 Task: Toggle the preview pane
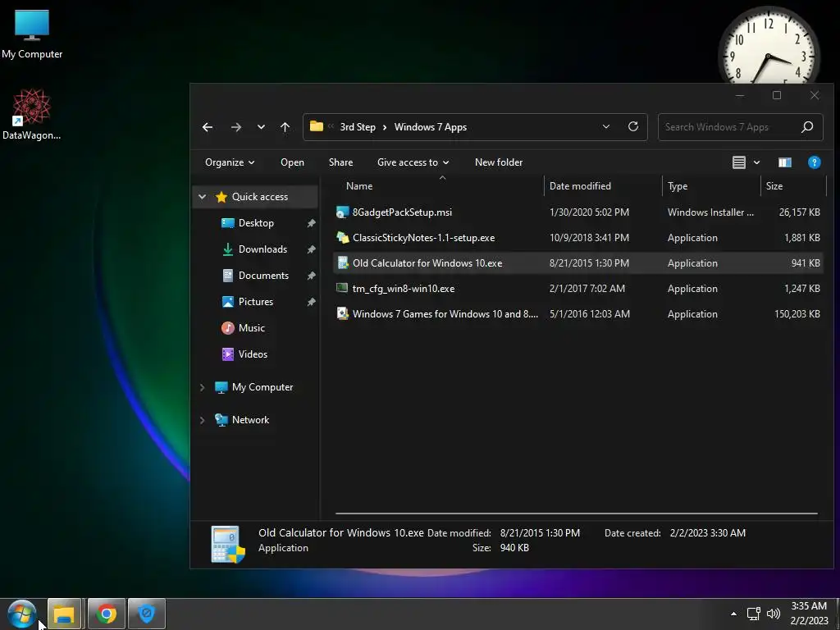click(785, 162)
